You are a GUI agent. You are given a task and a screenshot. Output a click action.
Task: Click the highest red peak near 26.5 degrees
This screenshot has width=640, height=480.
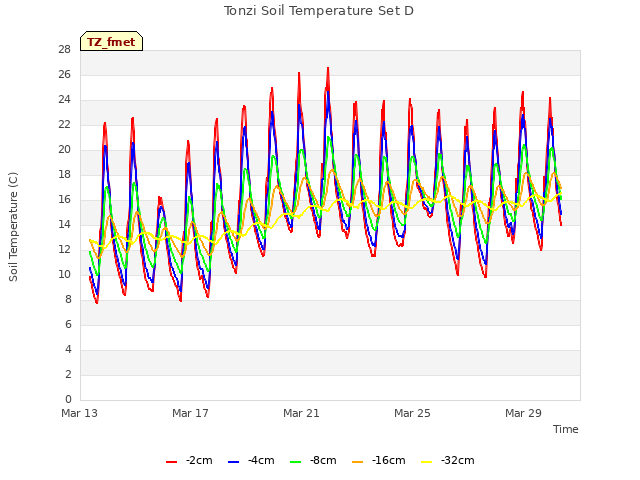(328, 69)
